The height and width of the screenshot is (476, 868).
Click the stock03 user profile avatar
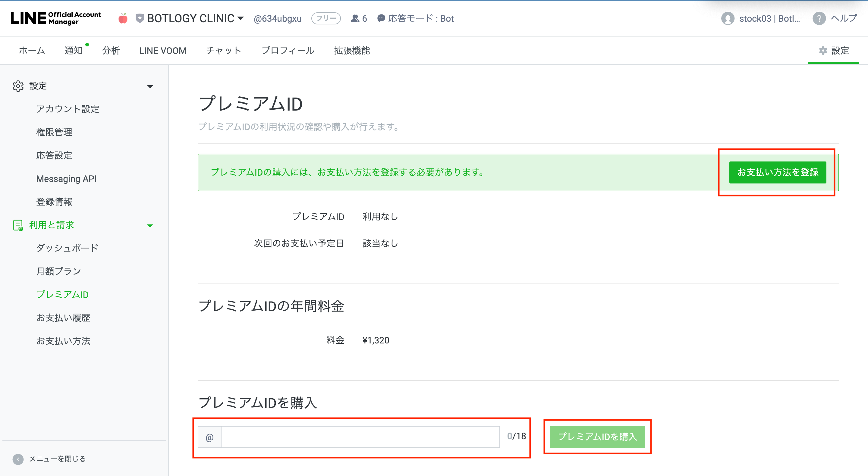point(728,19)
